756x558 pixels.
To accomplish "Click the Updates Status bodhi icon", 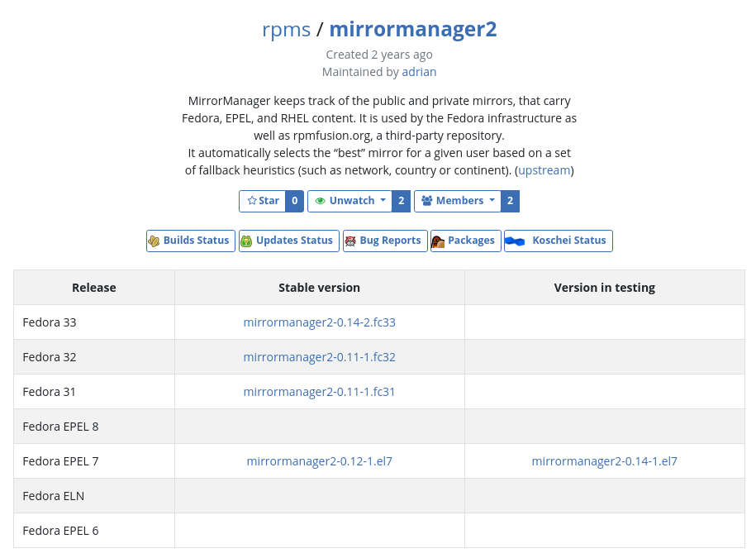I will (x=246, y=241).
